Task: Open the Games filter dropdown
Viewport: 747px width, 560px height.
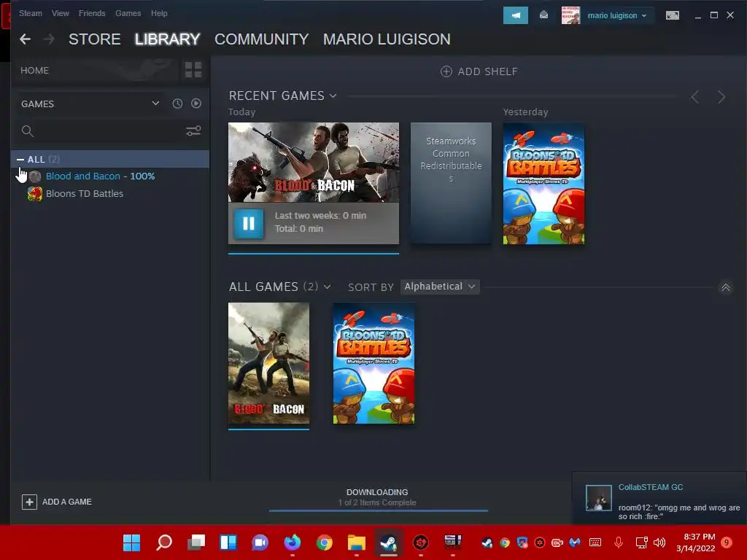Action: (90, 104)
